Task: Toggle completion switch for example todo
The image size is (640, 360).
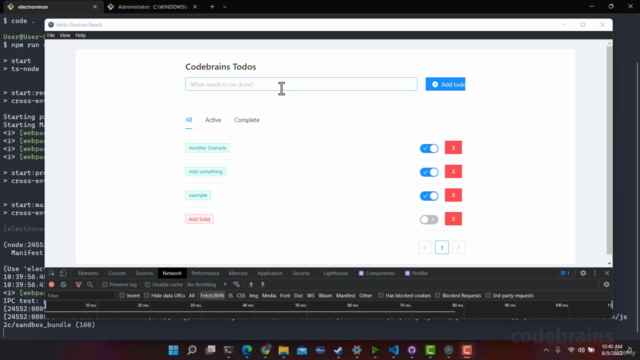Action: coord(429,196)
